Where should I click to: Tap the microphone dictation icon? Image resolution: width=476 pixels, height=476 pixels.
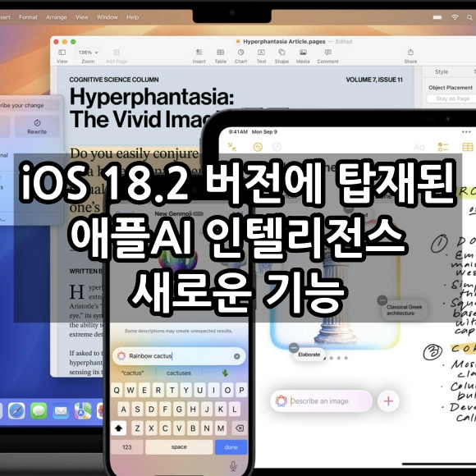click(233, 466)
